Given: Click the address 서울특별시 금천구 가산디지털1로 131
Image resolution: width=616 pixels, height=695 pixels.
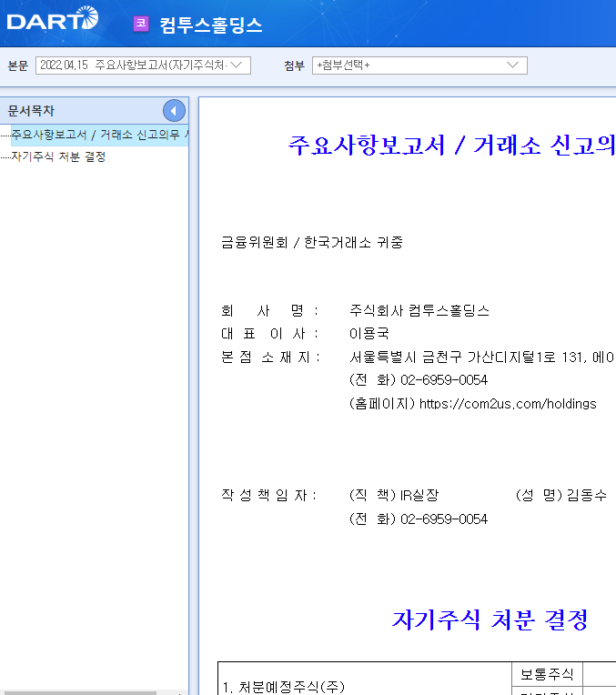Looking at the screenshot, I should click(465, 357).
